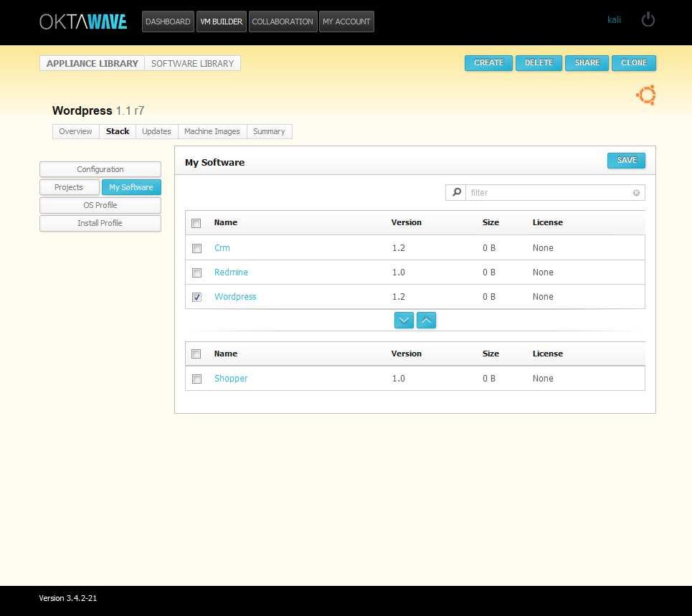692x616 pixels.
Task: Select the My Software section button
Action: point(131,187)
